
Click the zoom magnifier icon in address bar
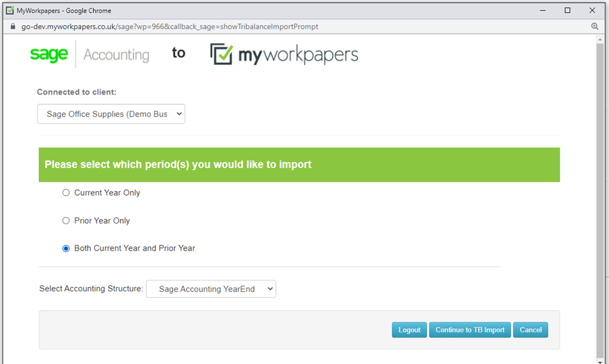[x=595, y=27]
